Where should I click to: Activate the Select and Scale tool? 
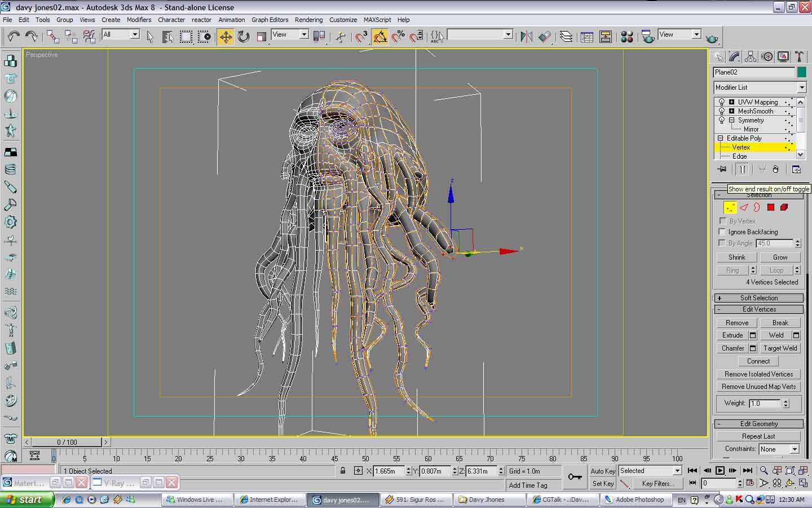coord(261,37)
